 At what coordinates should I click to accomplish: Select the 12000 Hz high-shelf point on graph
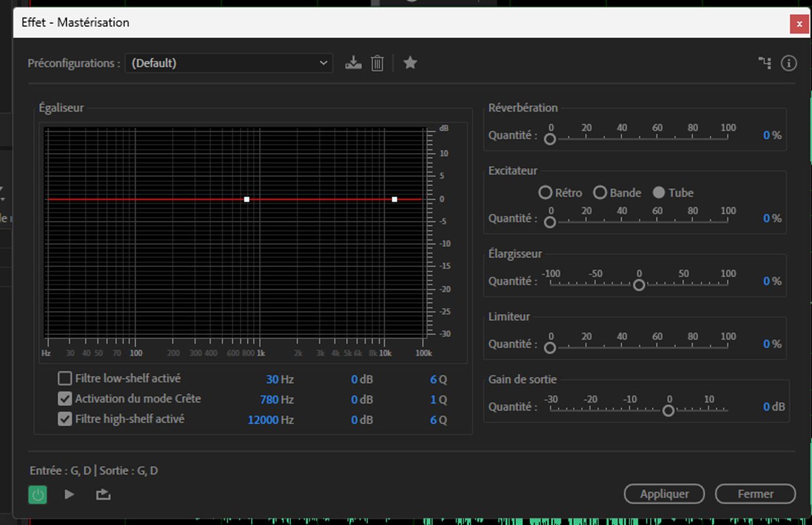[395, 199]
